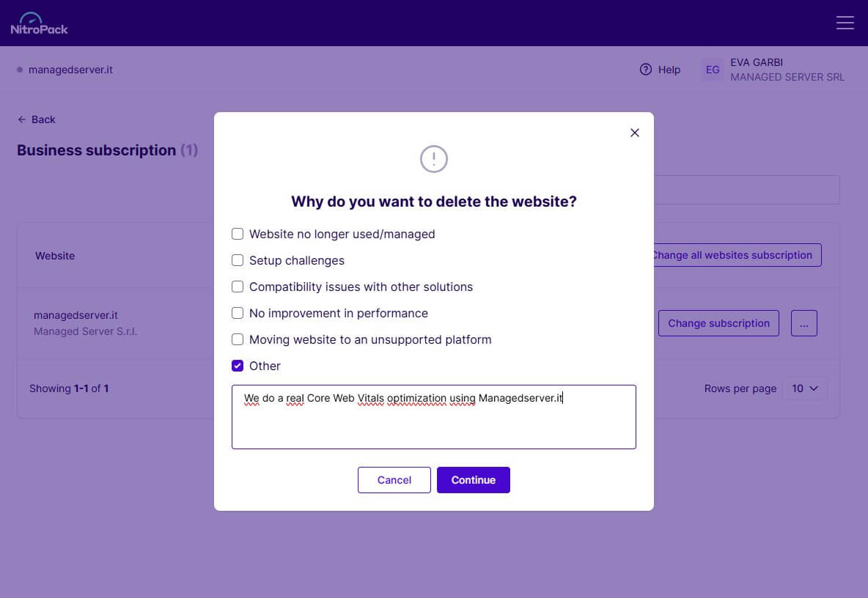This screenshot has width=868, height=598.
Task: Click the EG user avatar
Action: tap(713, 70)
